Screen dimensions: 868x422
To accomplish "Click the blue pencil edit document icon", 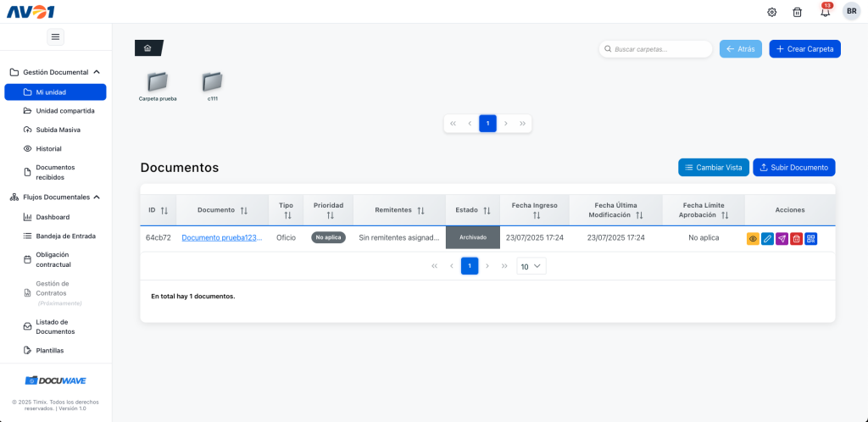I will pos(767,239).
